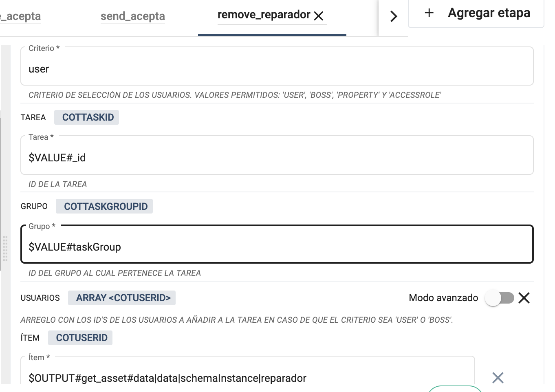This screenshot has width=555, height=392.
Task: Click the plus icon next to Agregar etapa
Action: [x=429, y=13]
